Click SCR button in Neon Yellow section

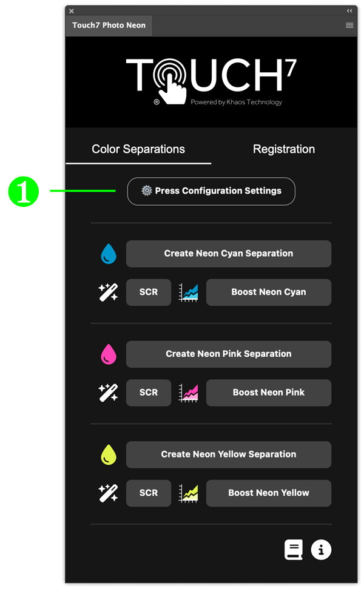149,493
